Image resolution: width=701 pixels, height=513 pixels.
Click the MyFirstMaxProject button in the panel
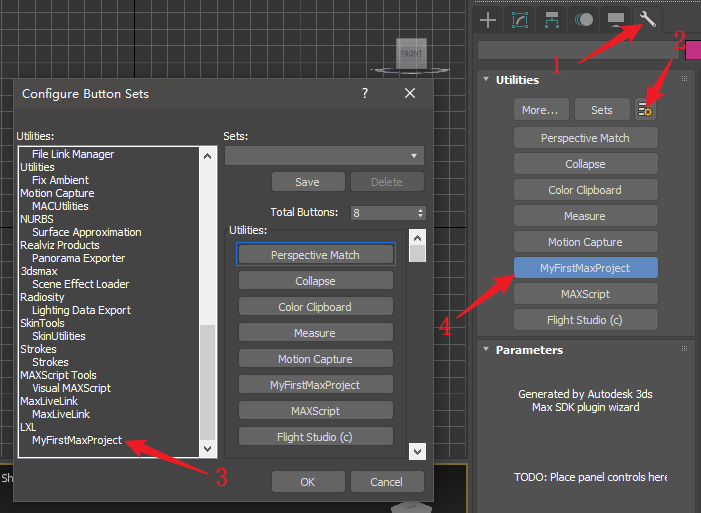pyautogui.click(x=585, y=268)
